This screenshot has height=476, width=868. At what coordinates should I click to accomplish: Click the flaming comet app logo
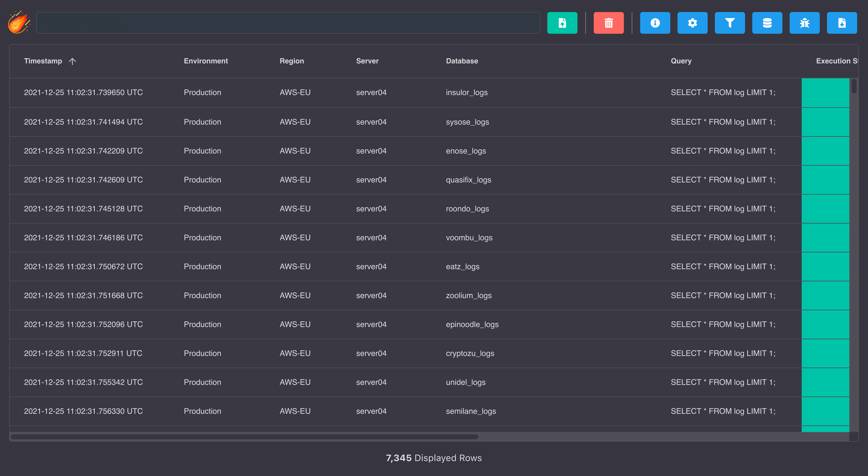pos(19,23)
